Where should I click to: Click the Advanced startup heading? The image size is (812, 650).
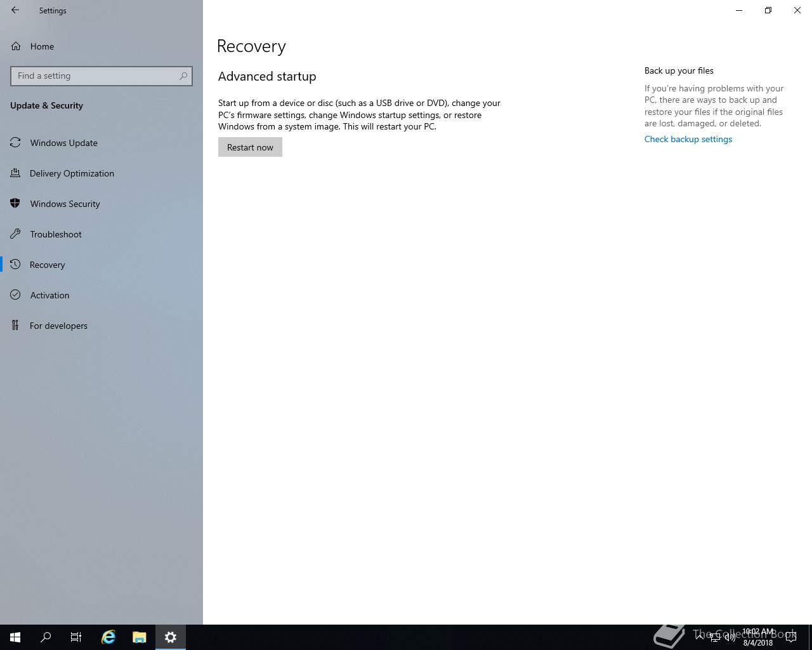click(x=267, y=76)
